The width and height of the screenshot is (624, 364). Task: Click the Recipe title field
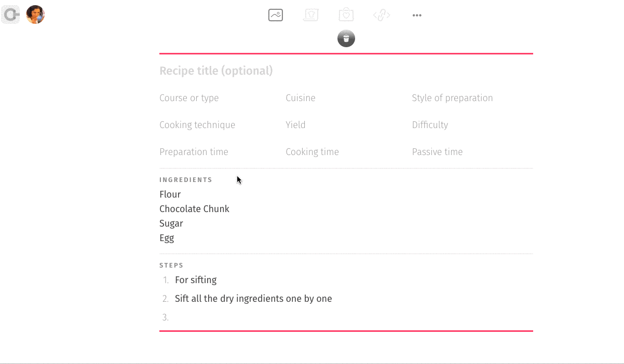pyautogui.click(x=346, y=71)
